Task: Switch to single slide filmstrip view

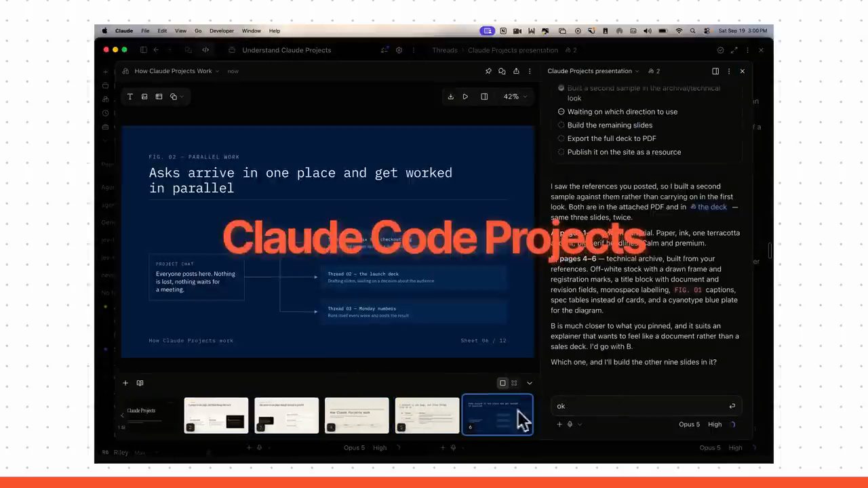Action: point(502,383)
